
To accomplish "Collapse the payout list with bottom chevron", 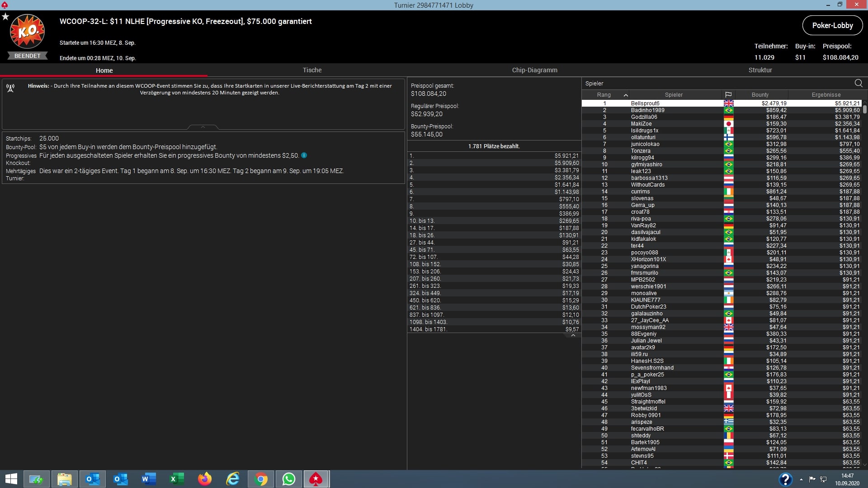I will [573, 336].
